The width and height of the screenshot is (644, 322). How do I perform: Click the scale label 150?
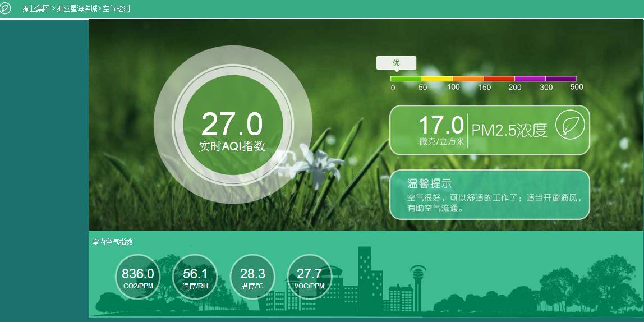coord(485,87)
